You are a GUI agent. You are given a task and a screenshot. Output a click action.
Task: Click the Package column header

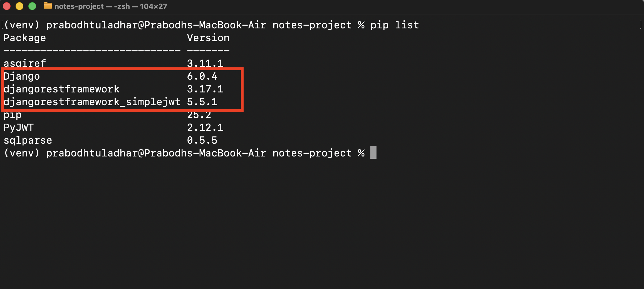pos(25,38)
